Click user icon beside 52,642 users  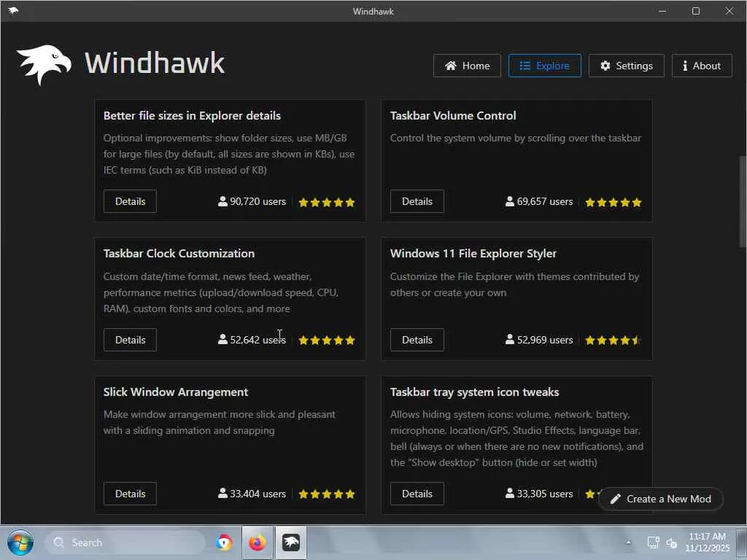click(222, 340)
